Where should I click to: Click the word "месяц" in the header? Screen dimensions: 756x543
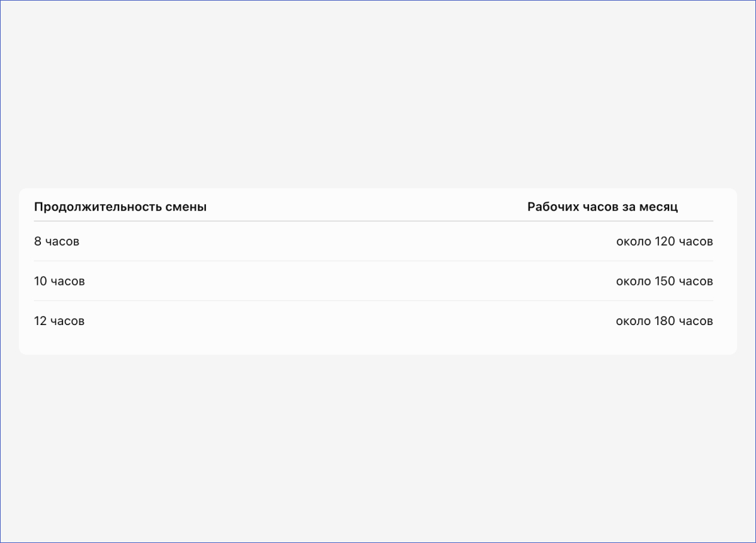point(659,207)
